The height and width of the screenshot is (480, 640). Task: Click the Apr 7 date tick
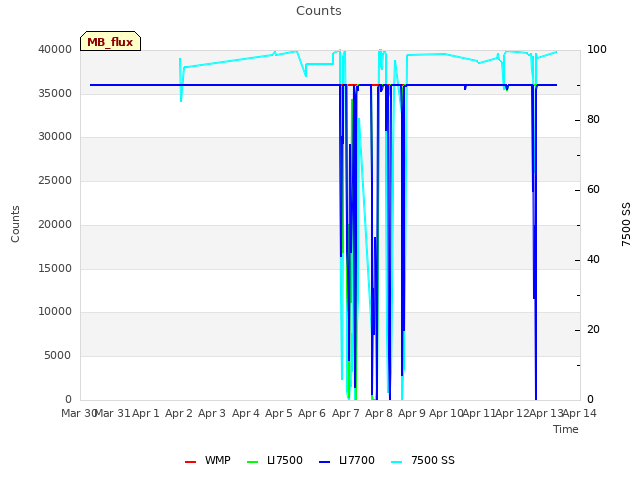346,413
